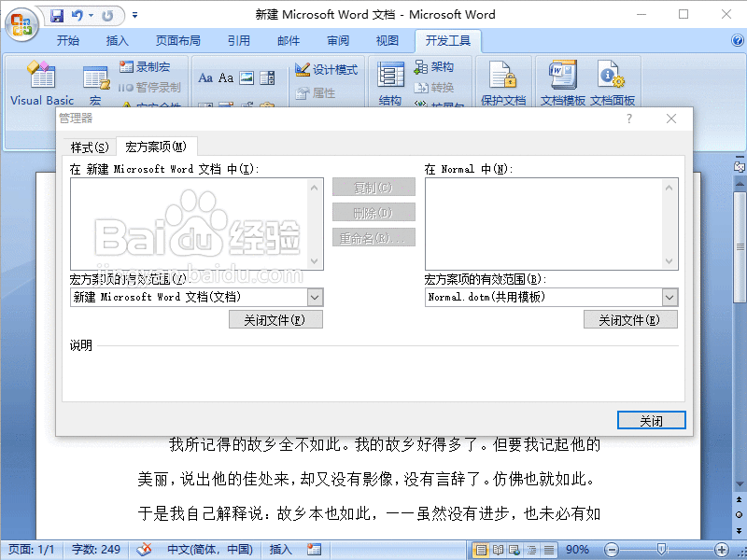This screenshot has height=560, width=747.
Task: Click the Redo icon in Quick Access toolbar
Action: pyautogui.click(x=107, y=16)
